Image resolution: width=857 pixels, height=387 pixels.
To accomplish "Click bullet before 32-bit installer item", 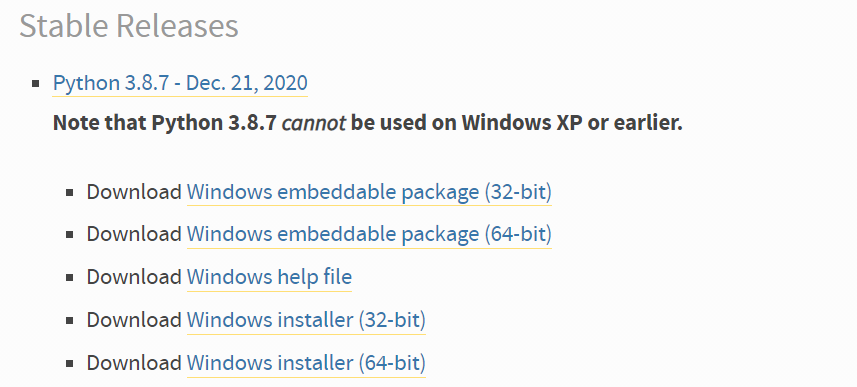I will click(69, 320).
